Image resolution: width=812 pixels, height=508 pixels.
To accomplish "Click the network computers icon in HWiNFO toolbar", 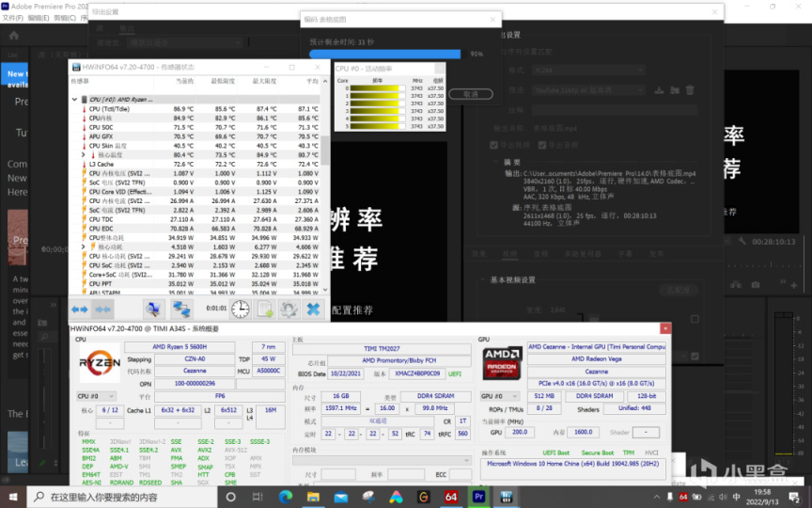I will click(181, 309).
